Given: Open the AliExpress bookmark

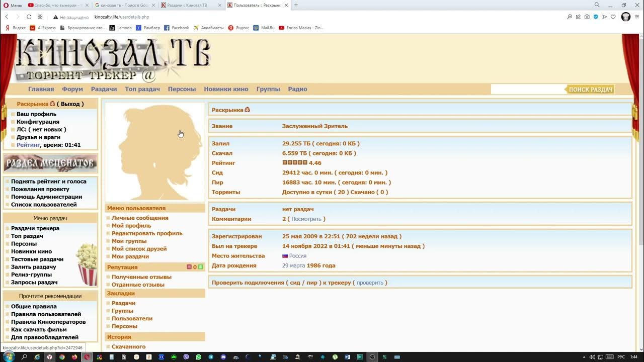Looking at the screenshot, I should coord(43,28).
